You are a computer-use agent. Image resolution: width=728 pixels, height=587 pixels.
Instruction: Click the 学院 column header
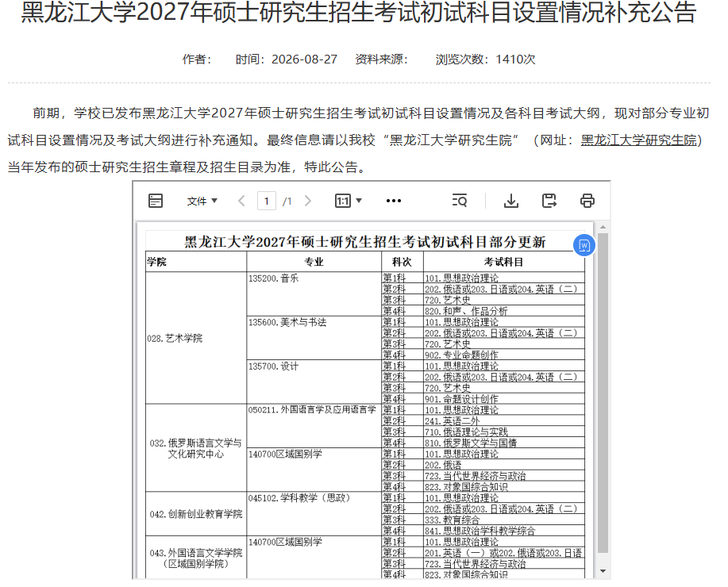[196, 262]
